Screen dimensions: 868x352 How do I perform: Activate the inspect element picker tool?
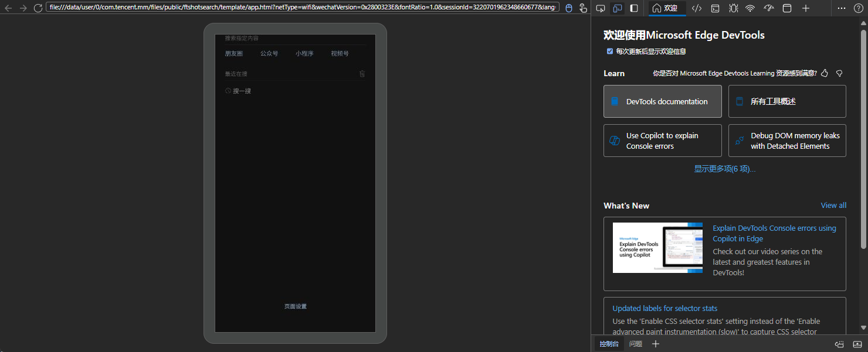tap(600, 8)
